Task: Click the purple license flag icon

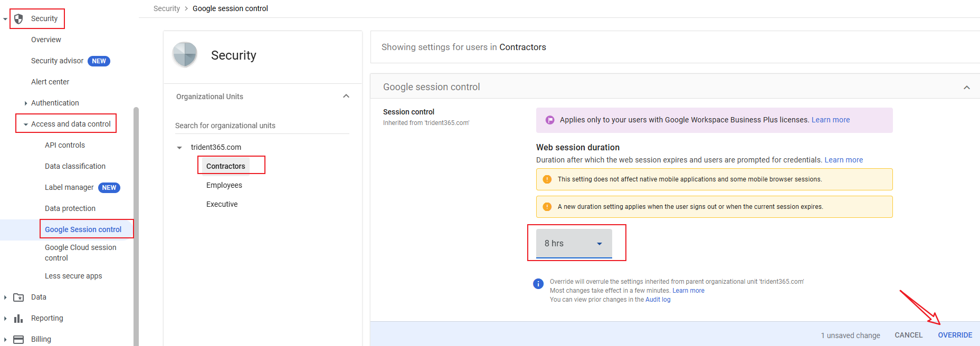Action: click(549, 120)
